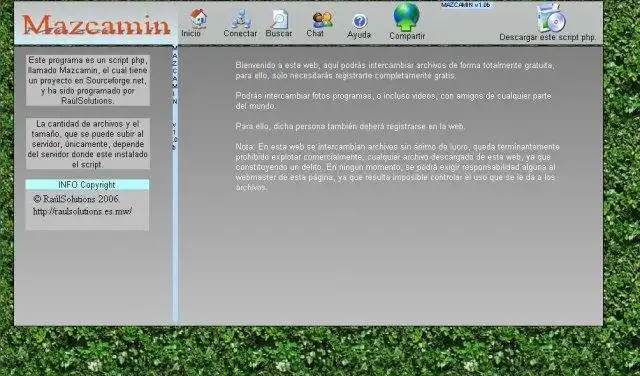The height and width of the screenshot is (376, 640).
Task: Click the download script CD icon
Action: [551, 18]
